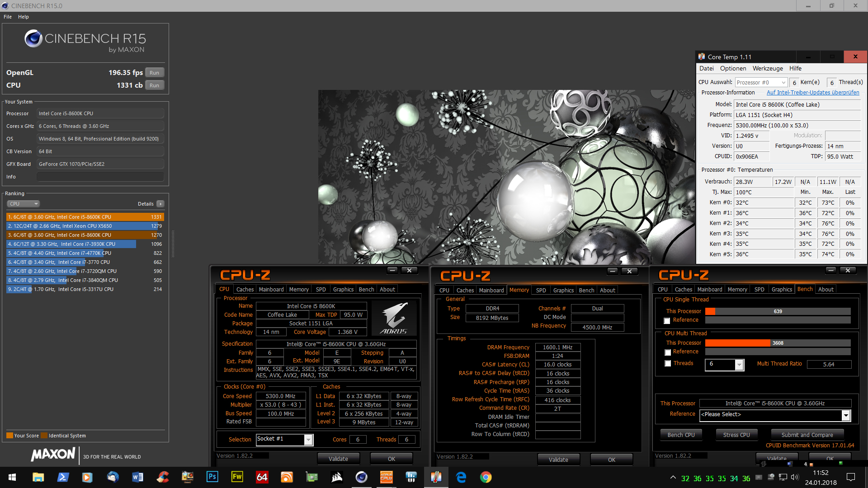Open Windows PowerShell from the taskbar
Image resolution: width=868 pixels, height=488 pixels.
(63, 477)
